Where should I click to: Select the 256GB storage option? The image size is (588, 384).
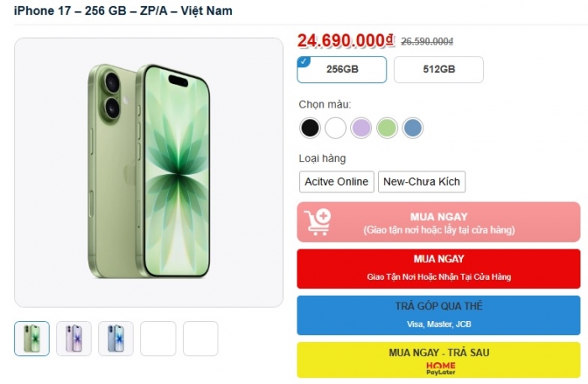pyautogui.click(x=343, y=70)
